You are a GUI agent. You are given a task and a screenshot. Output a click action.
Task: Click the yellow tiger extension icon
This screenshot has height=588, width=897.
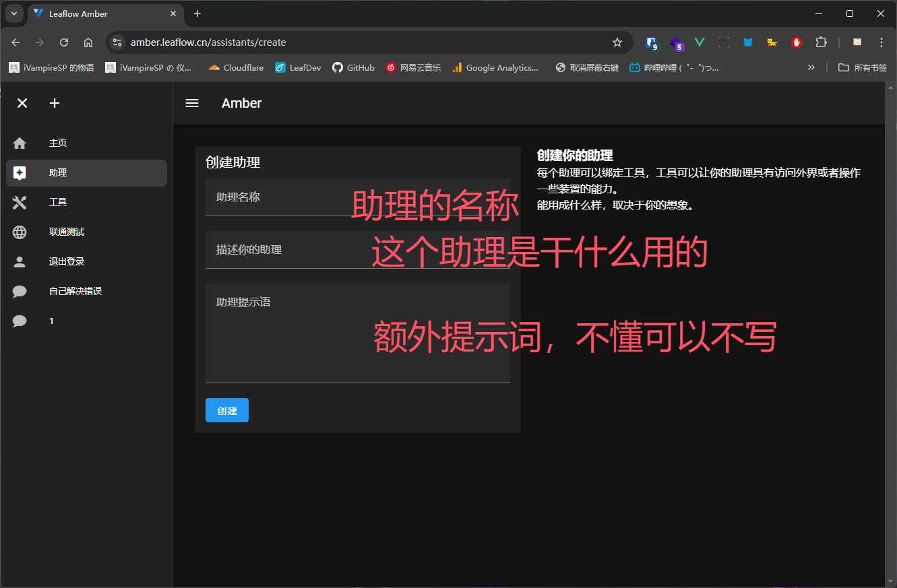[x=772, y=42]
